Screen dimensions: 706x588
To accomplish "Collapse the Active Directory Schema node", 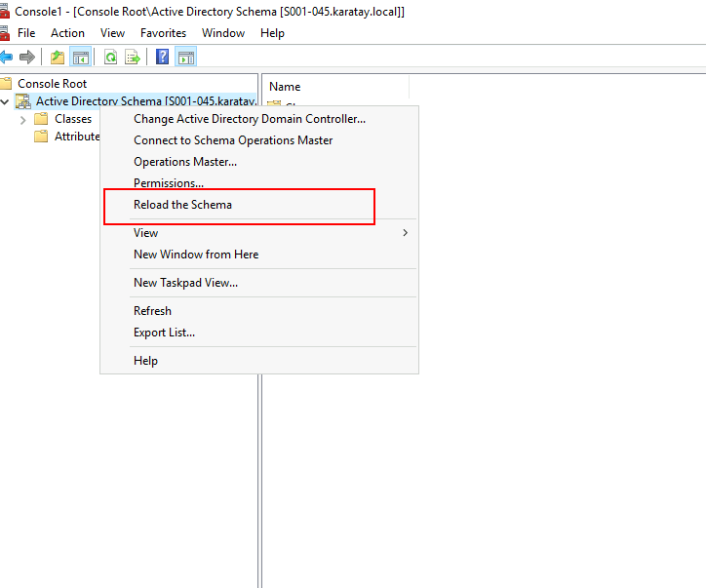I will 5,101.
